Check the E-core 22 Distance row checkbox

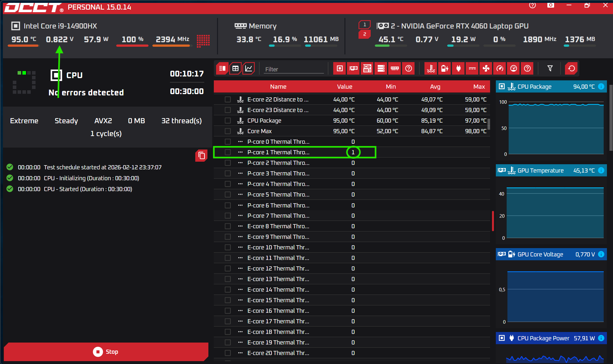[x=228, y=100]
